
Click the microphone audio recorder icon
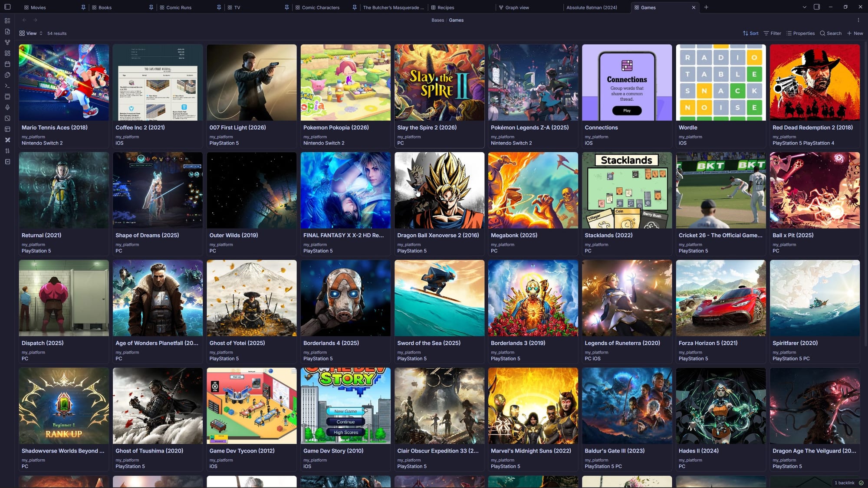coord(7,108)
